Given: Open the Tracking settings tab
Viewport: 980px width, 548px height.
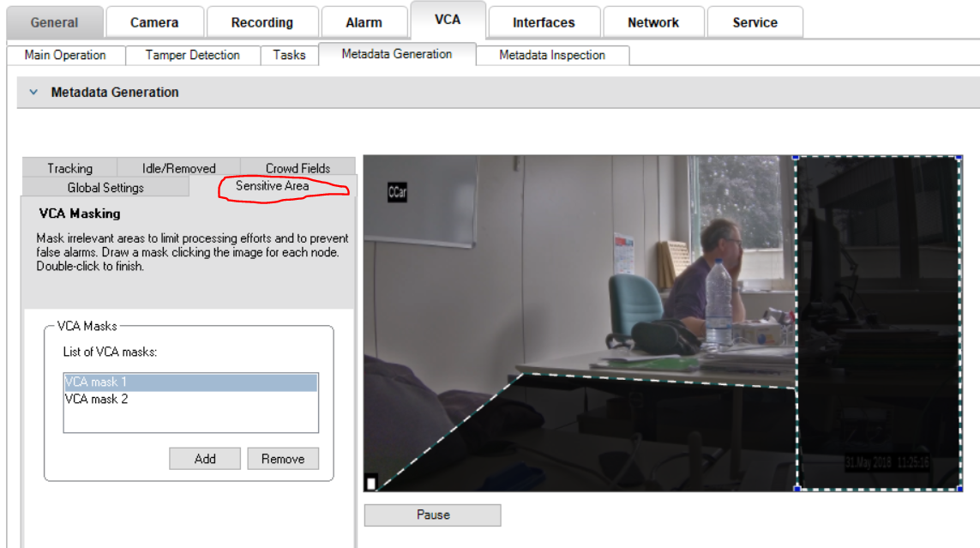Looking at the screenshot, I should pos(69,168).
